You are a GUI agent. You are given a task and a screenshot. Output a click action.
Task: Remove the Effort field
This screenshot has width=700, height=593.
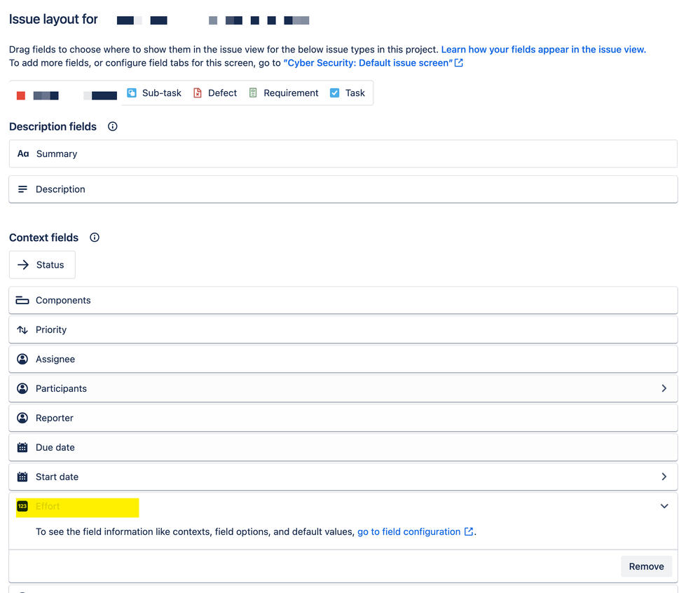pos(646,566)
